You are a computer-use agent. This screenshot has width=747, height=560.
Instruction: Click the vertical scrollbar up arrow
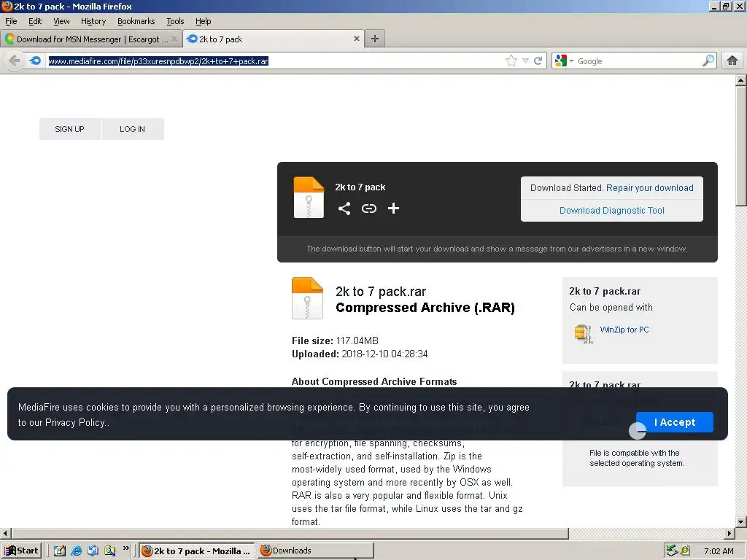pos(740,80)
